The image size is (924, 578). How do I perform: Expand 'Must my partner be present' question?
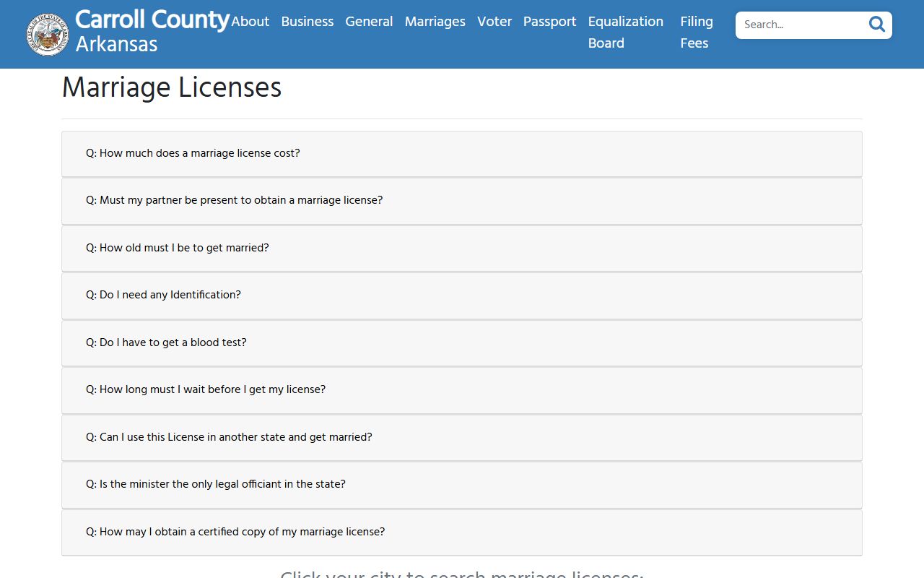pyautogui.click(x=462, y=201)
